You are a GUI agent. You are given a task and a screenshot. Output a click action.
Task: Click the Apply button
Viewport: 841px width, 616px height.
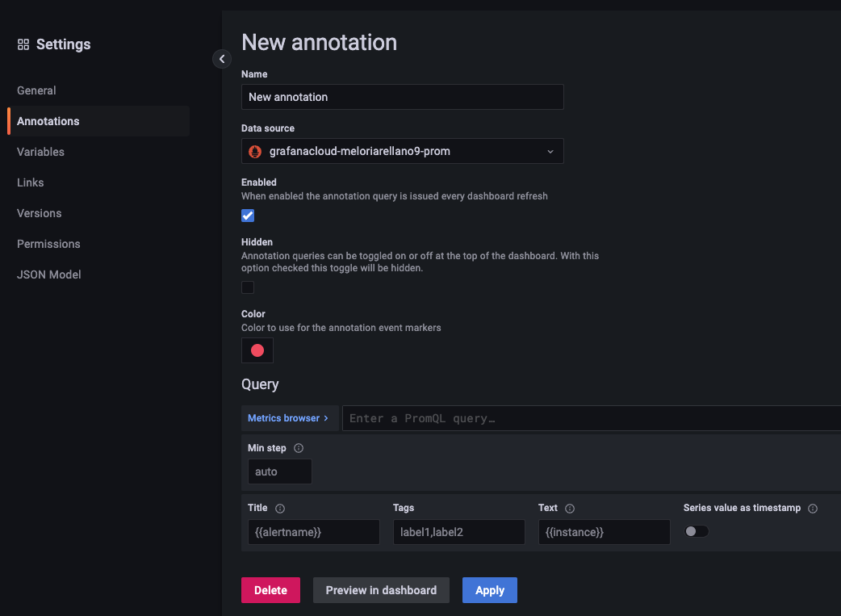[x=490, y=590]
